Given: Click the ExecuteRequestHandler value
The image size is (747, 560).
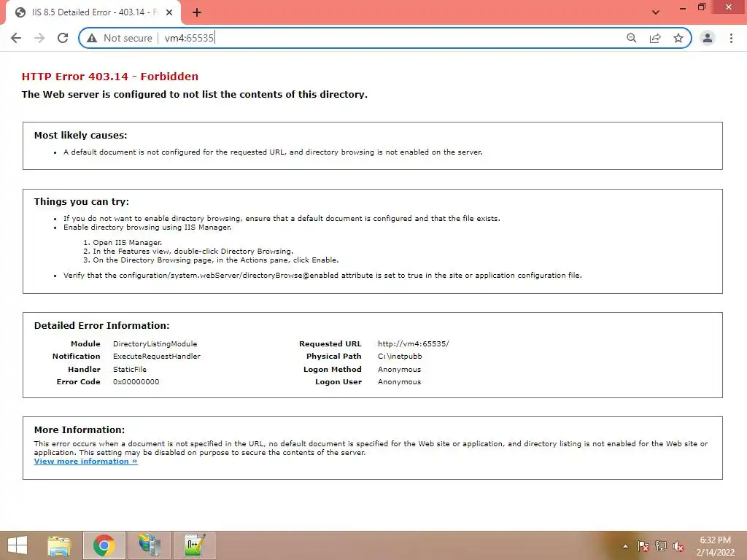Looking at the screenshot, I should [157, 356].
